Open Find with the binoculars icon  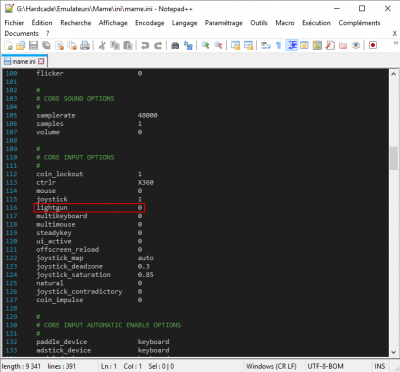pyautogui.click(x=175, y=45)
